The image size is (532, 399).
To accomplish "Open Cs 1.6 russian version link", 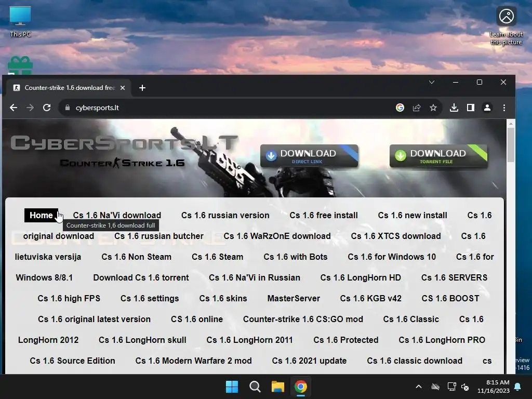I will pos(225,215).
